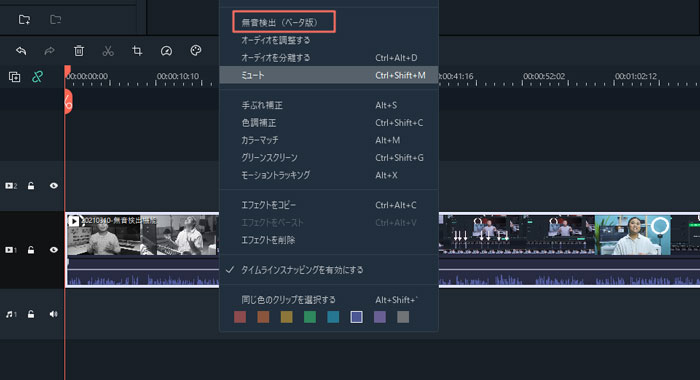Pick the yellow clip color swatch
Screen dimensions: 700x380
coord(287,317)
